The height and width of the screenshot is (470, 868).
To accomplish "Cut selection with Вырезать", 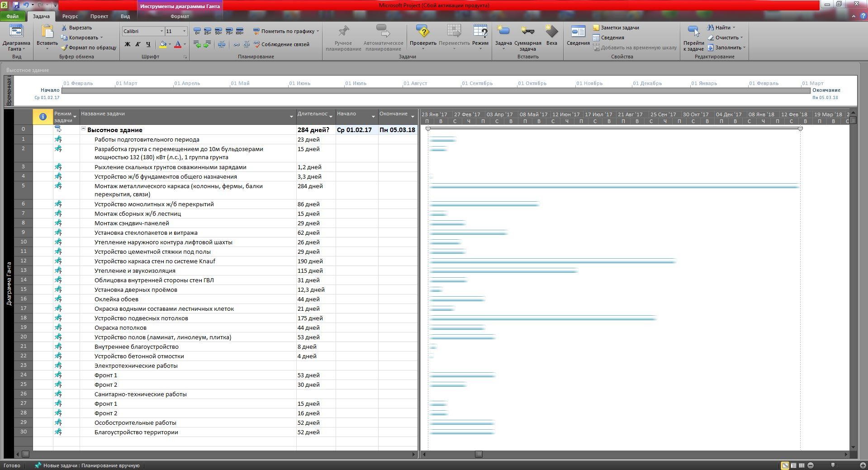I will tap(76, 28).
